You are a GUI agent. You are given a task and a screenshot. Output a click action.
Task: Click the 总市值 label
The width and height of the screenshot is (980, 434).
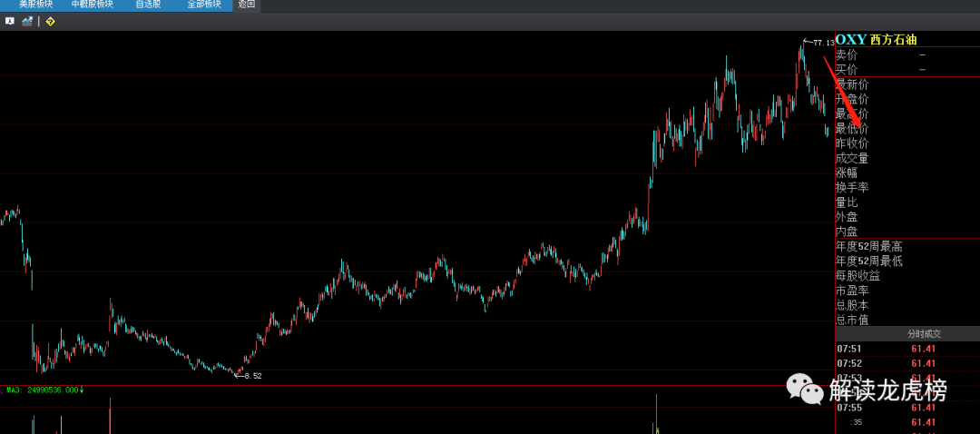coord(852,320)
